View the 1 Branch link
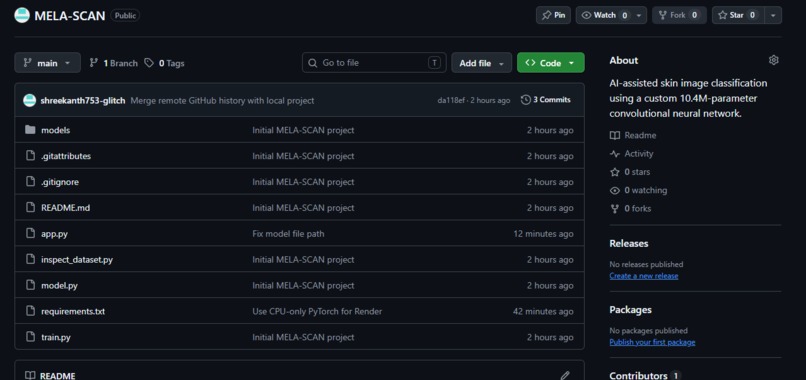Image resolution: width=806 pixels, height=380 pixels. tap(114, 63)
